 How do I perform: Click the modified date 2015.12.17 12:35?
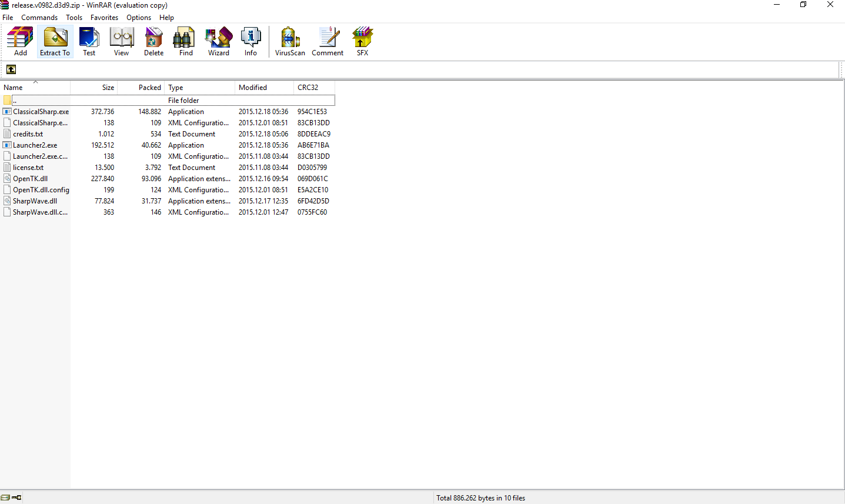tap(263, 201)
